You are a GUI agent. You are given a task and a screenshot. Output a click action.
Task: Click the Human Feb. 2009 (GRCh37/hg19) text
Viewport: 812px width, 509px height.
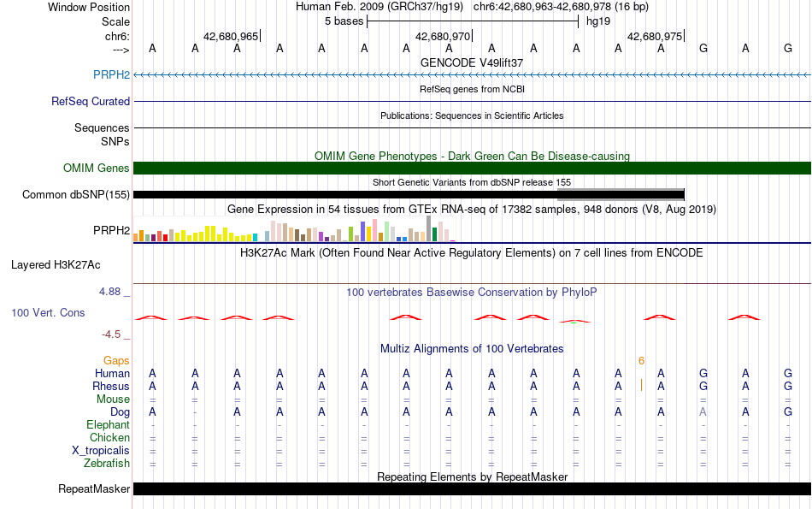(381, 7)
